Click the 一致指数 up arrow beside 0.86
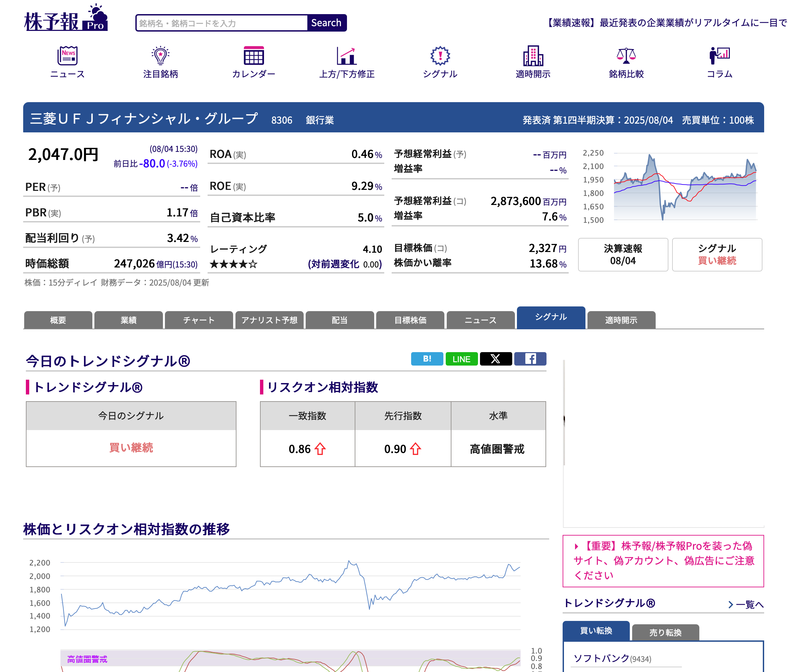This screenshot has width=788, height=672. [320, 449]
